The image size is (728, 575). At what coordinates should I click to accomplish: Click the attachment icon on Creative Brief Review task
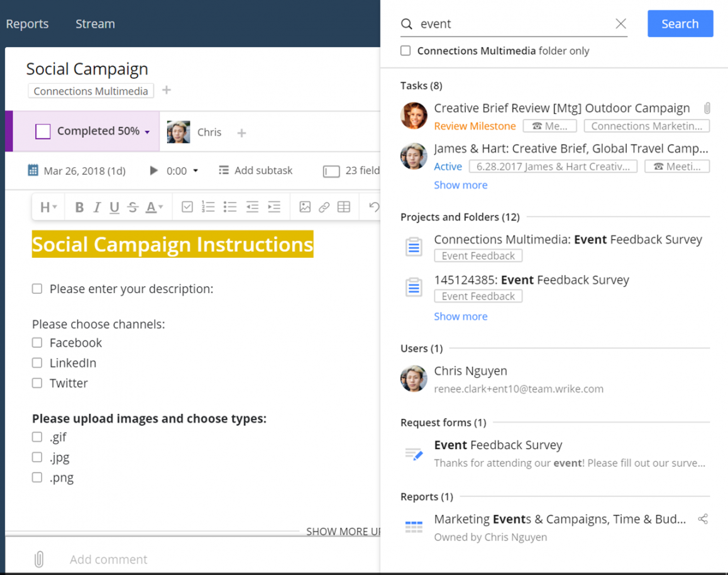pos(707,108)
